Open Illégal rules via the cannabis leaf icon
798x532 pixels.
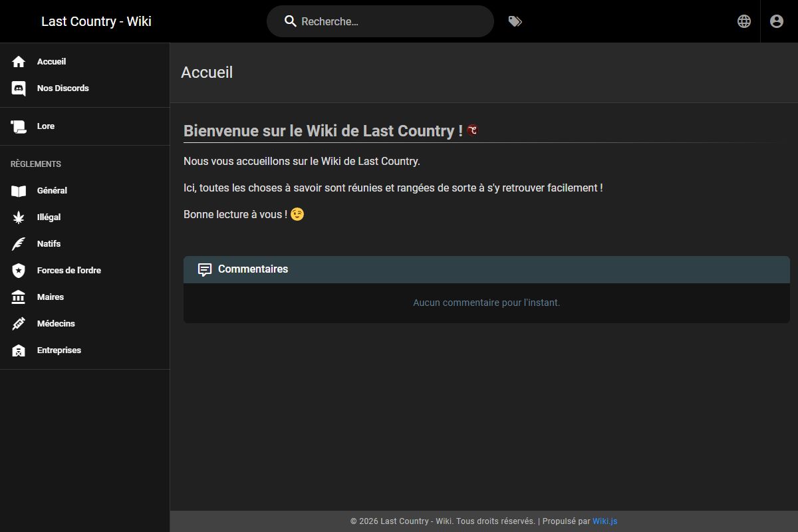tap(18, 217)
